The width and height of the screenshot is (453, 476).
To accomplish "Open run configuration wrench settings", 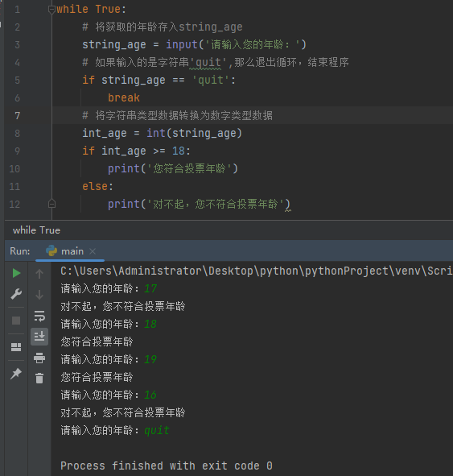I will click(16, 294).
